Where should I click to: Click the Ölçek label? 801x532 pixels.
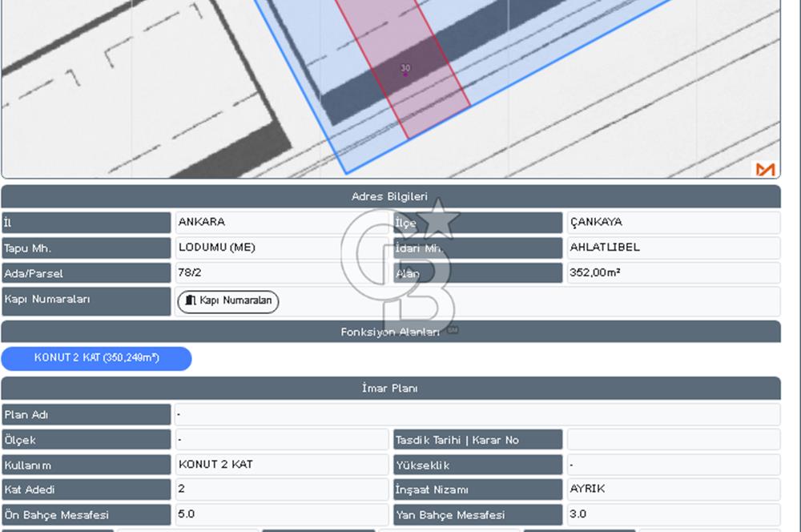[86, 440]
